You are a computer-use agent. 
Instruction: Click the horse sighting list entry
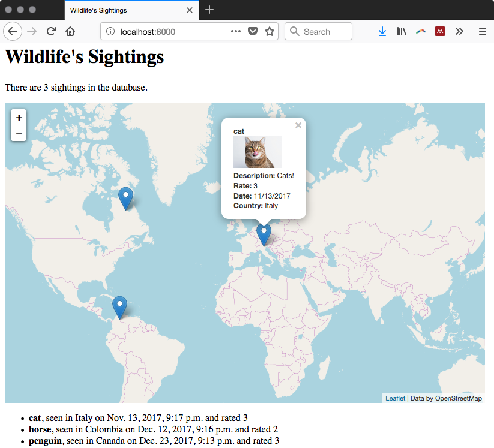153,429
